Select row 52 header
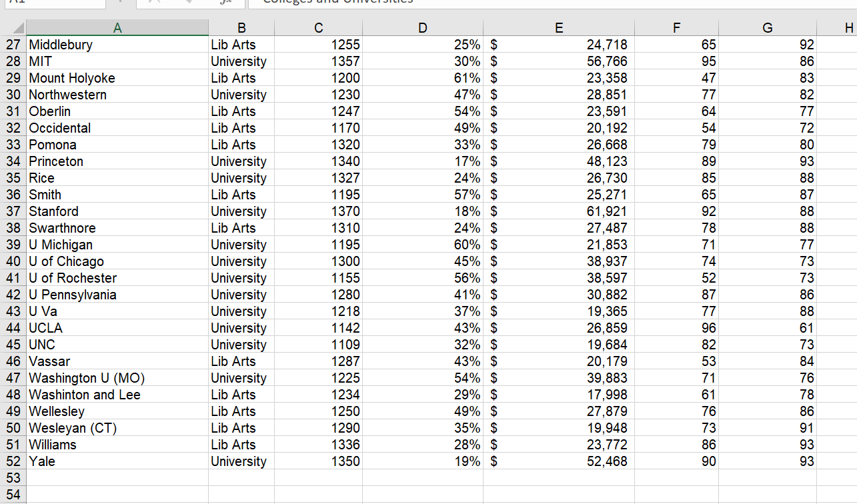This screenshot has height=504, width=857. coord(13,461)
